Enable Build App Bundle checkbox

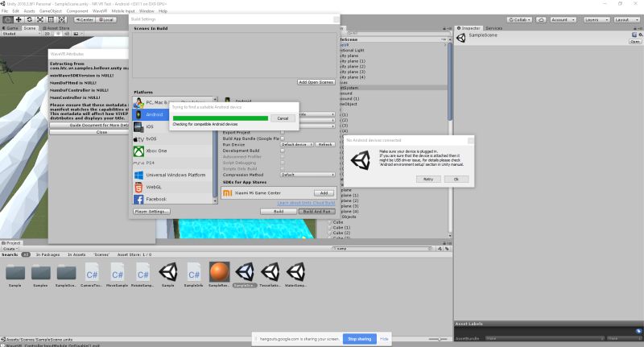coord(283,138)
